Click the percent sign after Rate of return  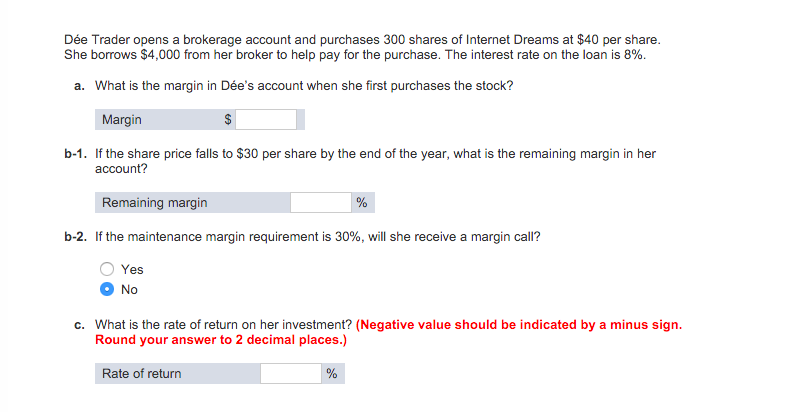(x=332, y=374)
